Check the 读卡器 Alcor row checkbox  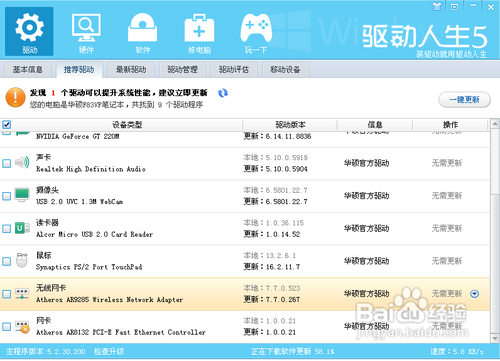tap(6, 229)
